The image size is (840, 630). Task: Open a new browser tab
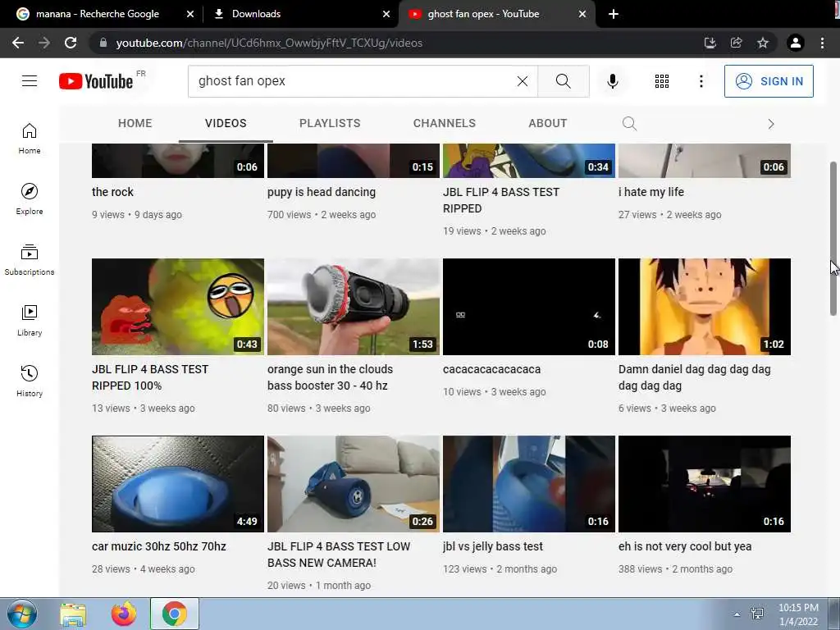[614, 14]
